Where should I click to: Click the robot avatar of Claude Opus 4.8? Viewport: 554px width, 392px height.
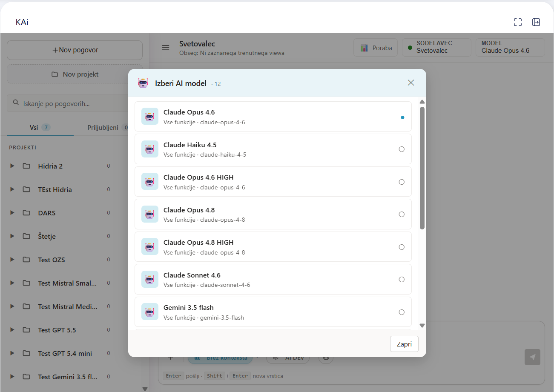pos(149,214)
